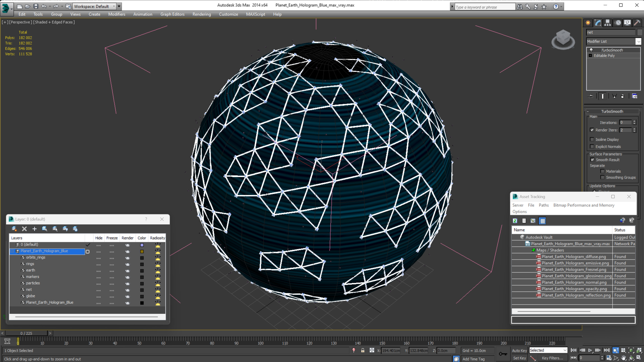
Task: Toggle Render for the net layer row
Action: point(128,290)
